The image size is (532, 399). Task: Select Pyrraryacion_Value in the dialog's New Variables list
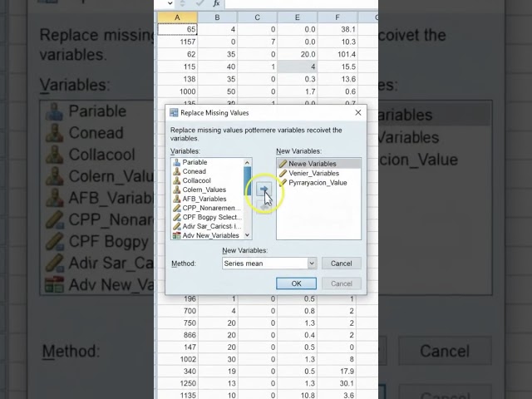point(318,183)
